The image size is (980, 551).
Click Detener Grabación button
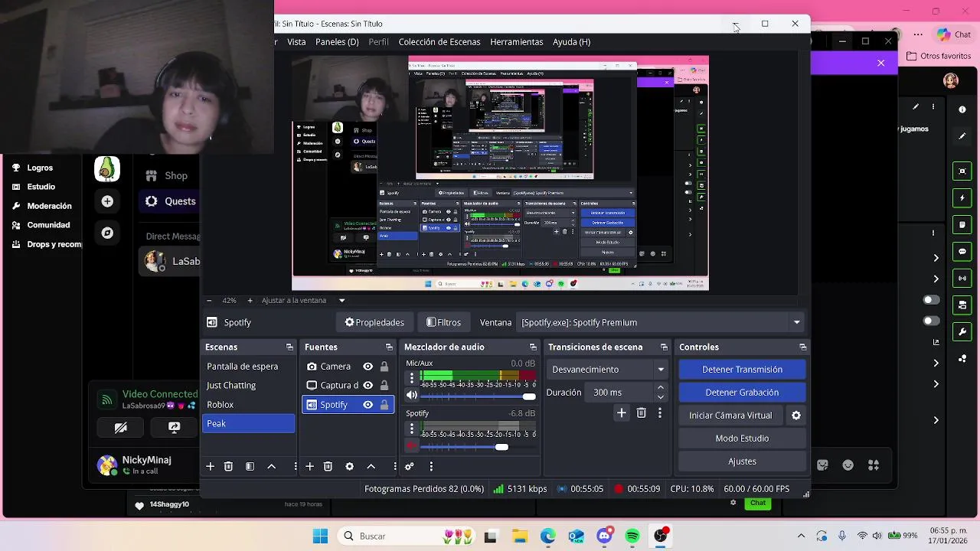point(742,392)
